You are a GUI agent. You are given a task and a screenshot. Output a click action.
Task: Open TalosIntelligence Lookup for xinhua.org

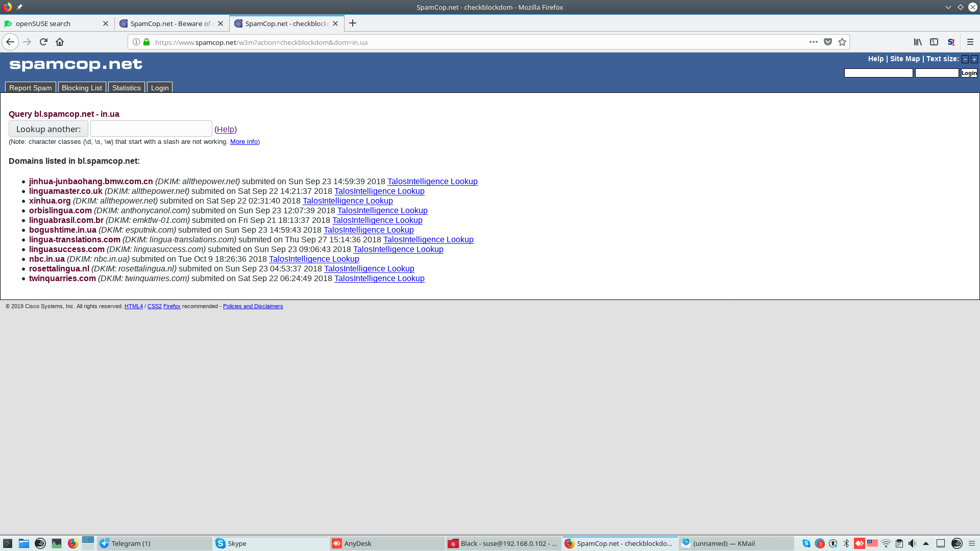348,201
